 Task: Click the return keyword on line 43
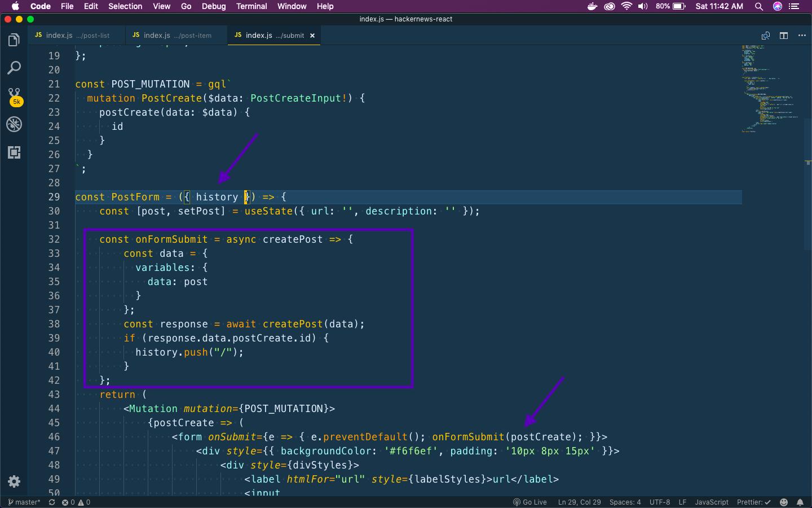click(x=117, y=395)
